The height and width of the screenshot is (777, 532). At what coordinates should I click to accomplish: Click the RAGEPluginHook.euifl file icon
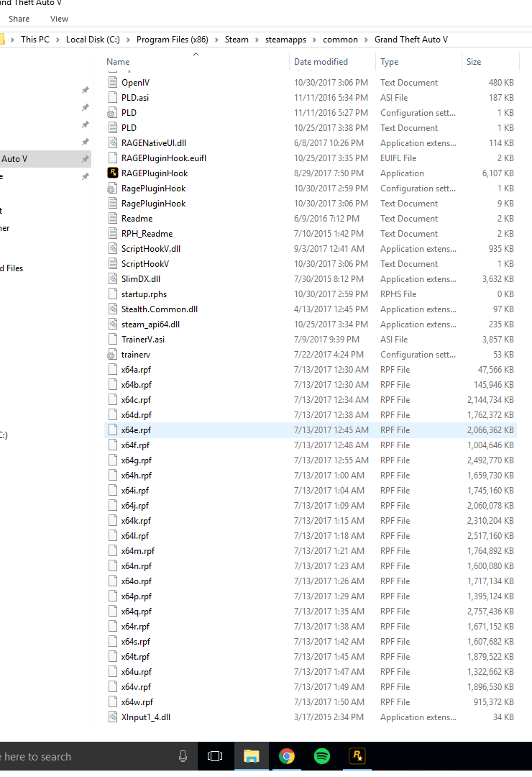113,158
